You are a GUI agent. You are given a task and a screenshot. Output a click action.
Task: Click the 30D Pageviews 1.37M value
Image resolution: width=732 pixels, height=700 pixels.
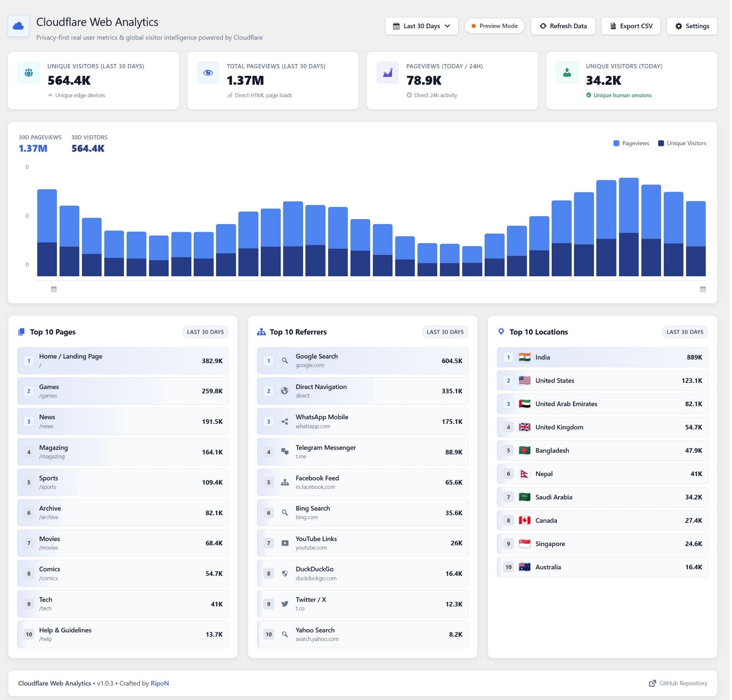(x=33, y=148)
